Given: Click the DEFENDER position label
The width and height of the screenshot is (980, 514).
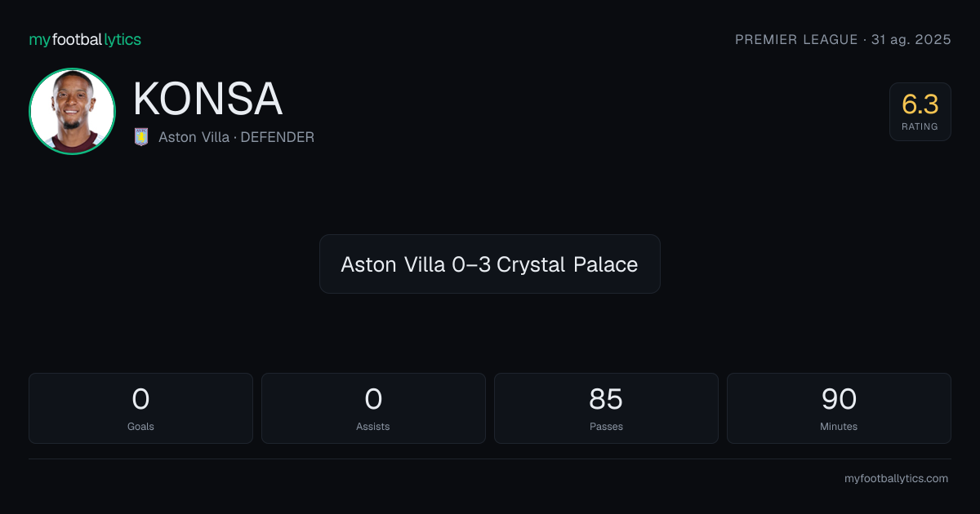Looking at the screenshot, I should [277, 137].
